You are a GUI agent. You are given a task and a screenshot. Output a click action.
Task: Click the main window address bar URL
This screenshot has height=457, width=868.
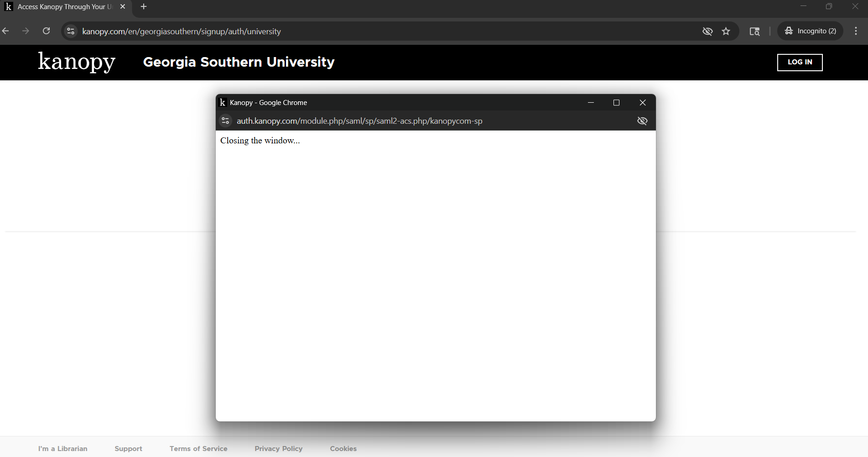[181, 32]
